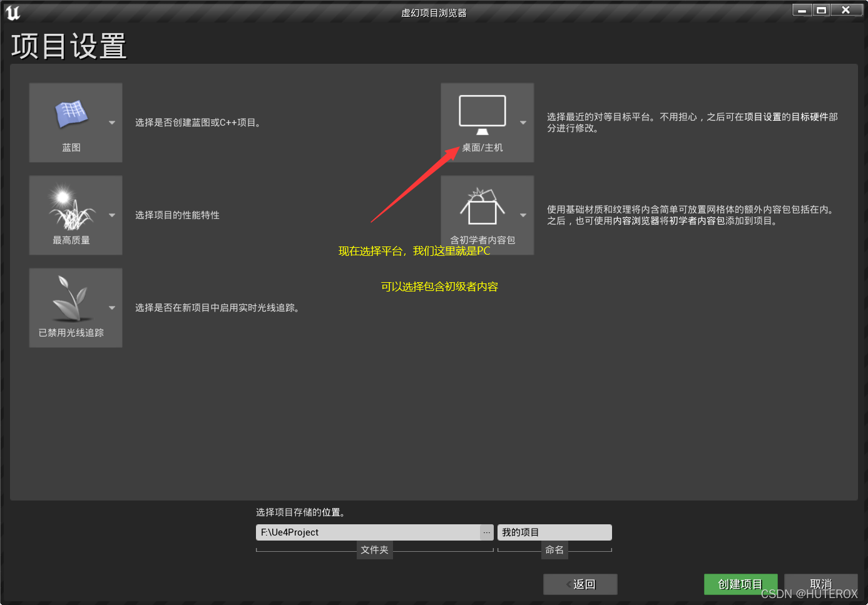Image resolution: width=868 pixels, height=605 pixels.
Task: Click the 我的项目 project name field
Action: coord(554,532)
